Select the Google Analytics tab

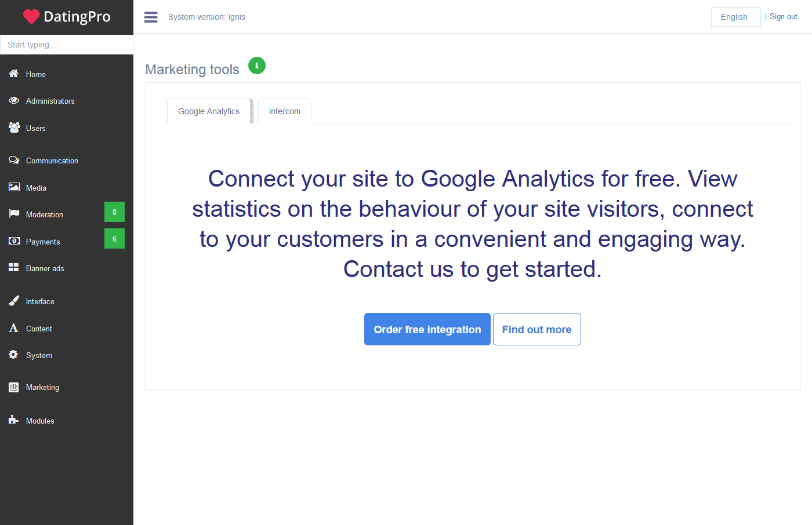pos(209,111)
